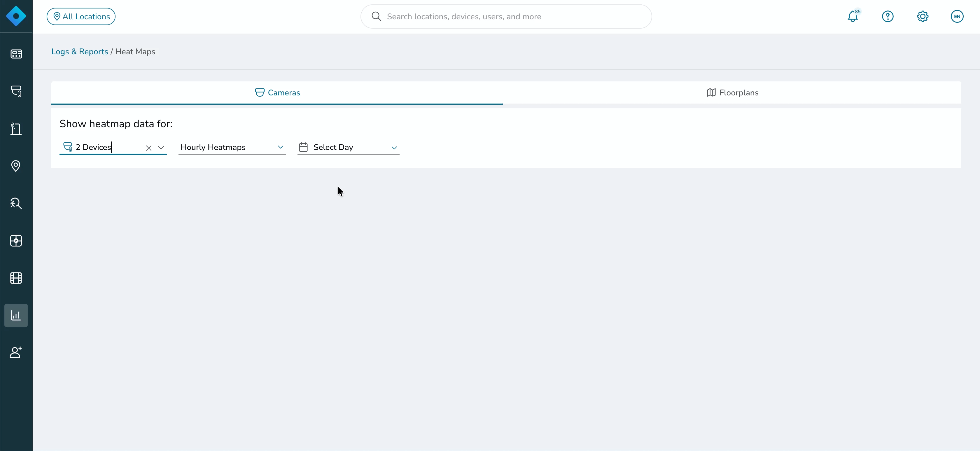980x451 pixels.
Task: Open notifications bell with 85 badge
Action: pos(853,16)
